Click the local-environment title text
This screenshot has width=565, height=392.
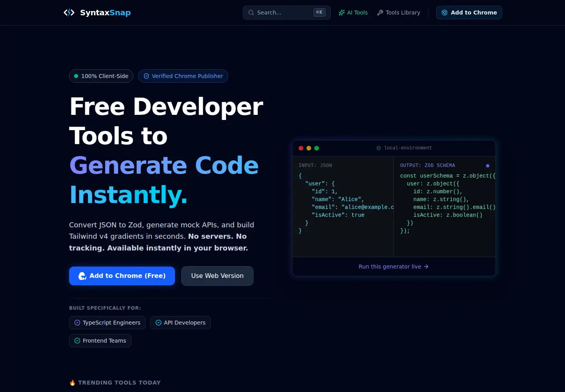click(408, 148)
